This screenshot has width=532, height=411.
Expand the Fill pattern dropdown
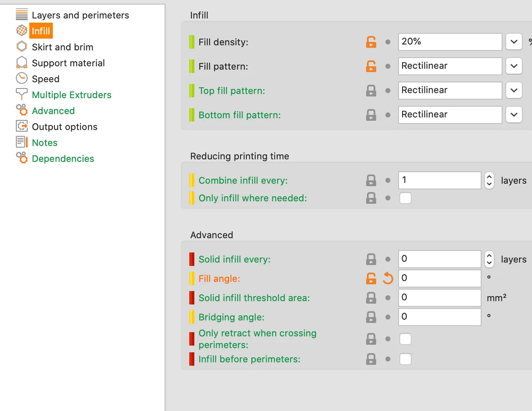514,66
